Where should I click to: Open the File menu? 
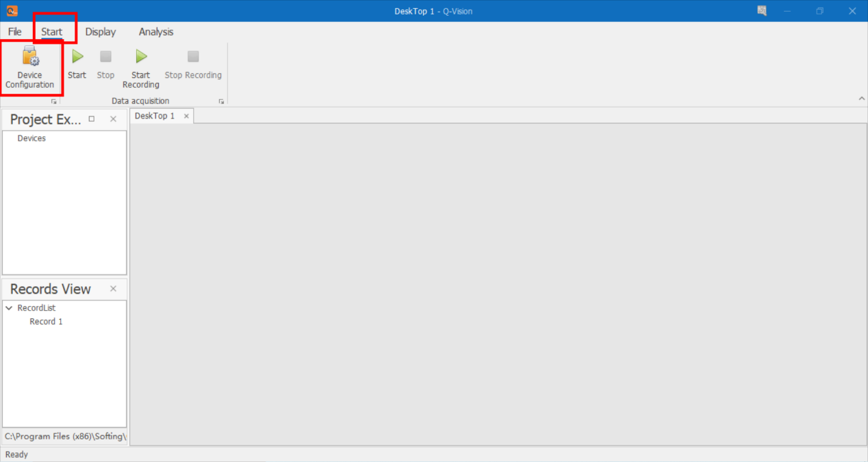tap(15, 32)
